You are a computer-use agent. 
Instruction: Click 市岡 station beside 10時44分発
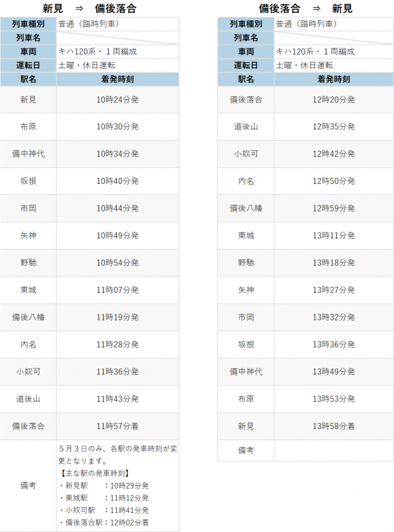(x=28, y=208)
